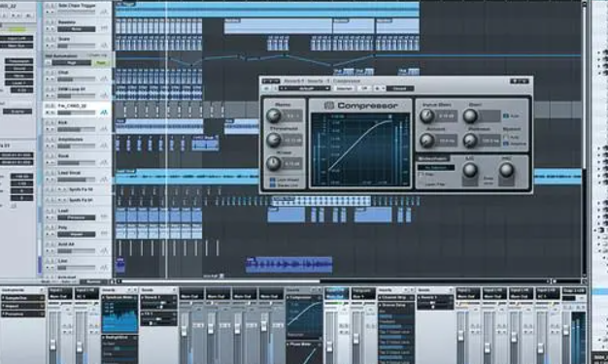Open the sidechain source selection dropdown
Image resolution: width=608 pixels, height=364 pixels.
(436, 168)
